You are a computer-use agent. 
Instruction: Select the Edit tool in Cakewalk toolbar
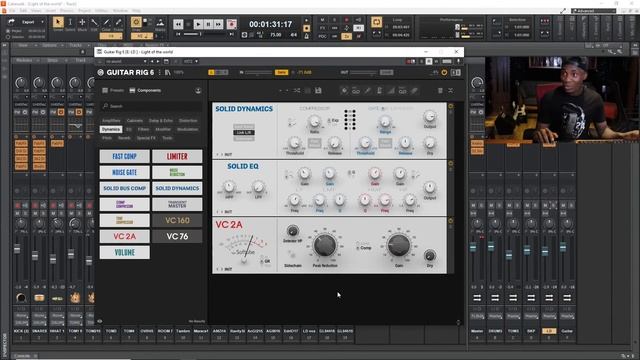(94, 23)
